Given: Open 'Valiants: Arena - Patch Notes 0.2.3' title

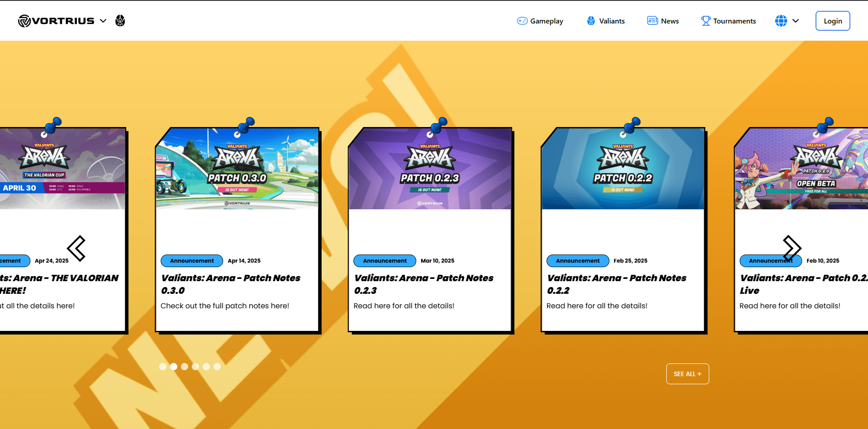Looking at the screenshot, I should pos(424,284).
